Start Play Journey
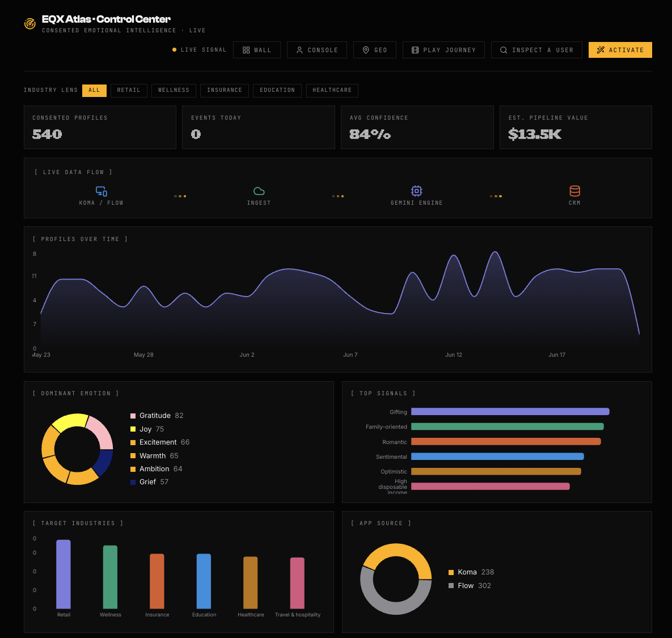 click(443, 50)
